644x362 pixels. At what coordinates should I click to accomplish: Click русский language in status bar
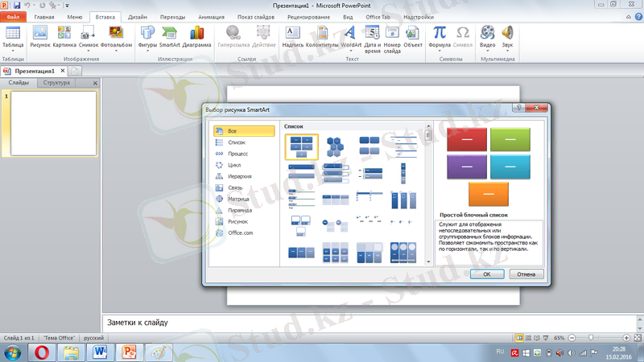93,338
